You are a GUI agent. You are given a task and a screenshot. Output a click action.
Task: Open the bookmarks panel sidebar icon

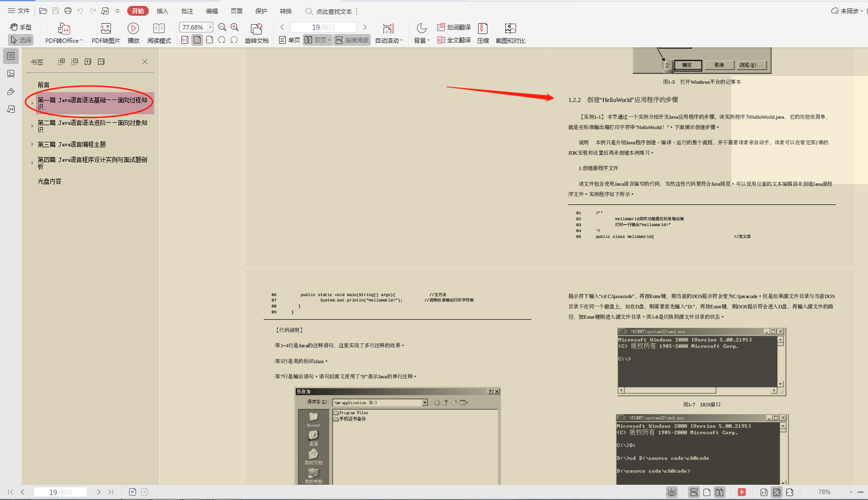pyautogui.click(x=11, y=56)
